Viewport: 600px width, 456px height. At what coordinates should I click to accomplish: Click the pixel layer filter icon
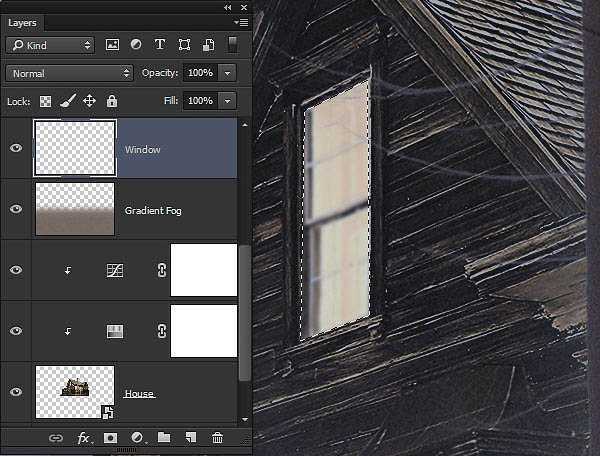(112, 45)
